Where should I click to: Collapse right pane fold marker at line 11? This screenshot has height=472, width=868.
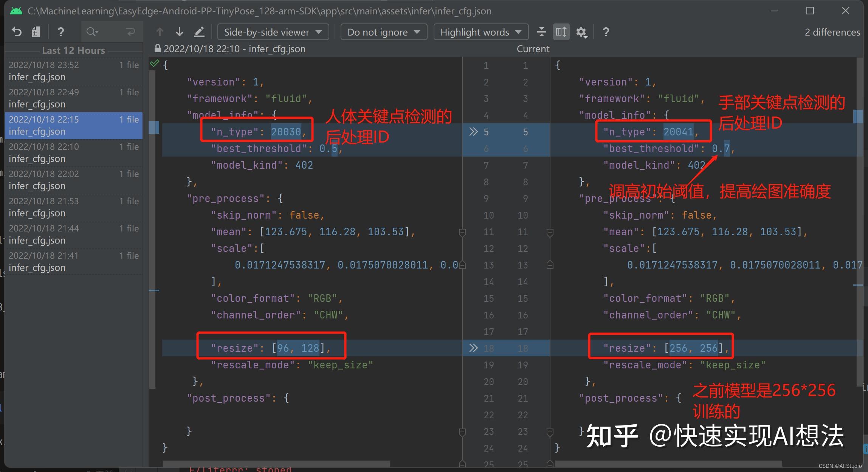550,232
